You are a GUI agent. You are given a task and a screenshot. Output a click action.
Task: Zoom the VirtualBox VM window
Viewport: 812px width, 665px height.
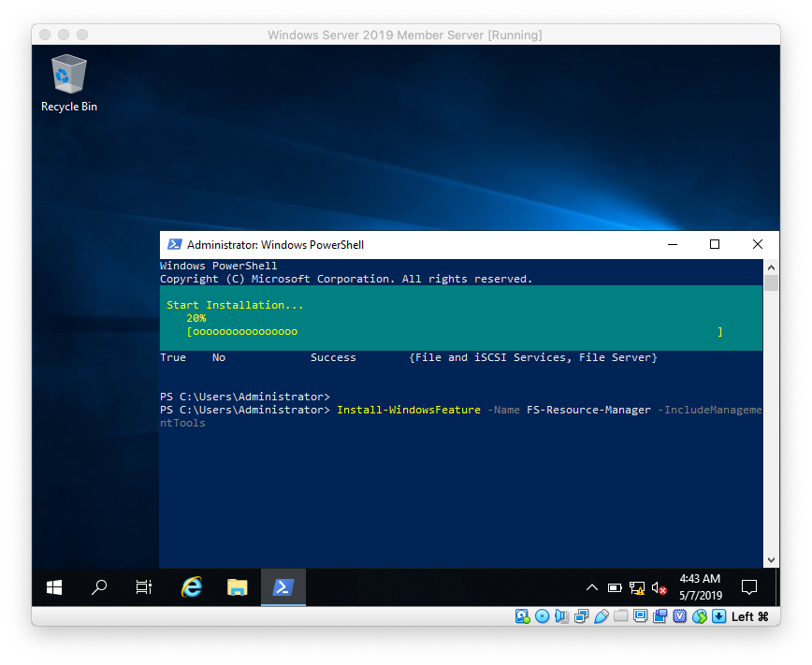pos(82,35)
